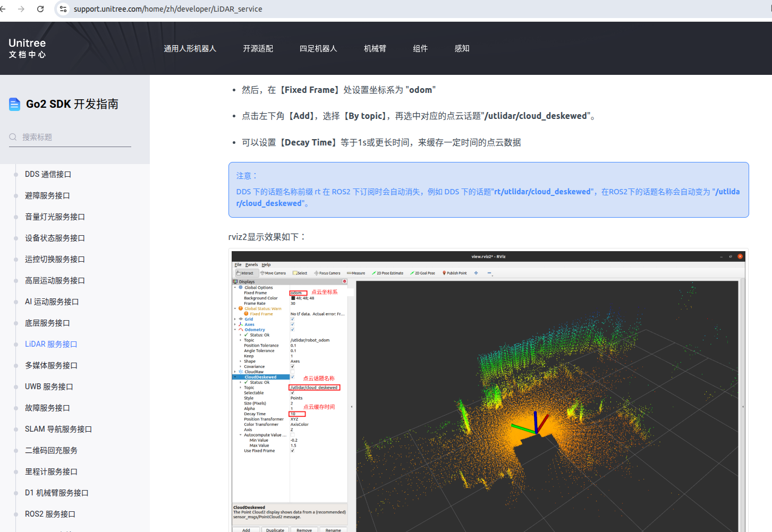Viewport: 772px width, 532px height.
Task: Go back to the previous page
Action: coord(3,9)
